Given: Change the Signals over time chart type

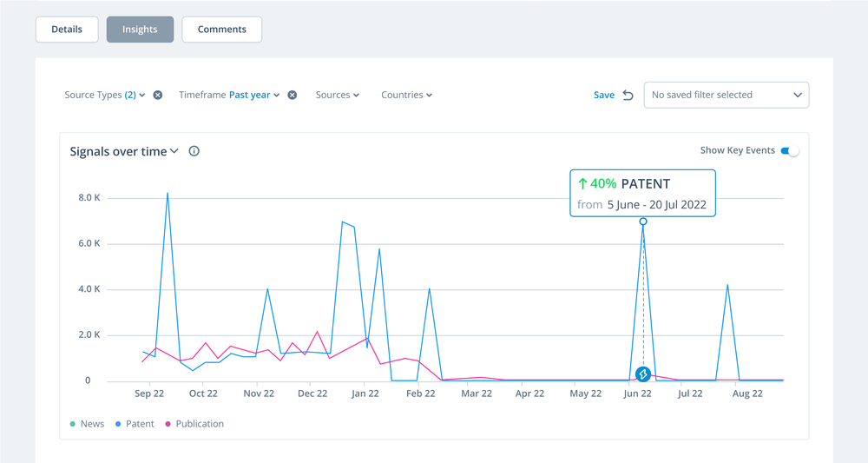Looking at the screenshot, I should pos(124,151).
